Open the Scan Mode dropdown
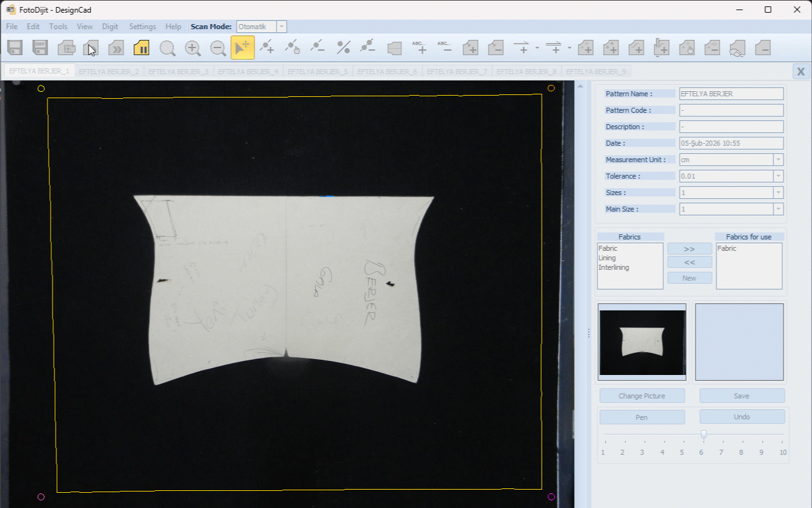The width and height of the screenshot is (812, 508). [x=282, y=27]
